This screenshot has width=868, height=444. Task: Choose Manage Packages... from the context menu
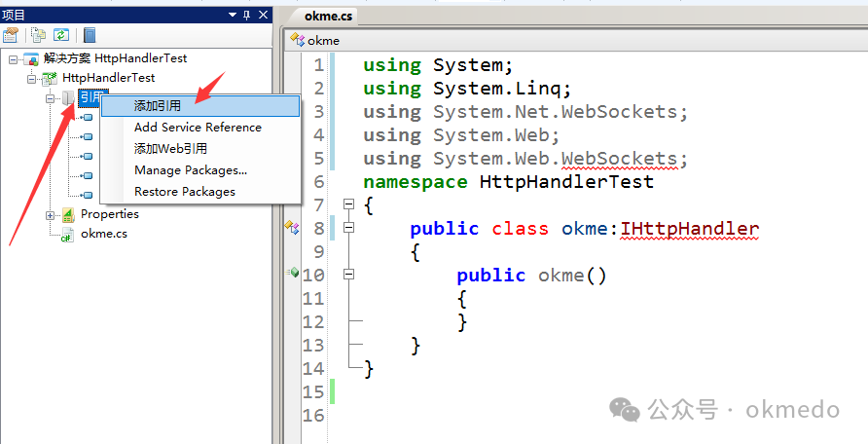tap(200, 170)
